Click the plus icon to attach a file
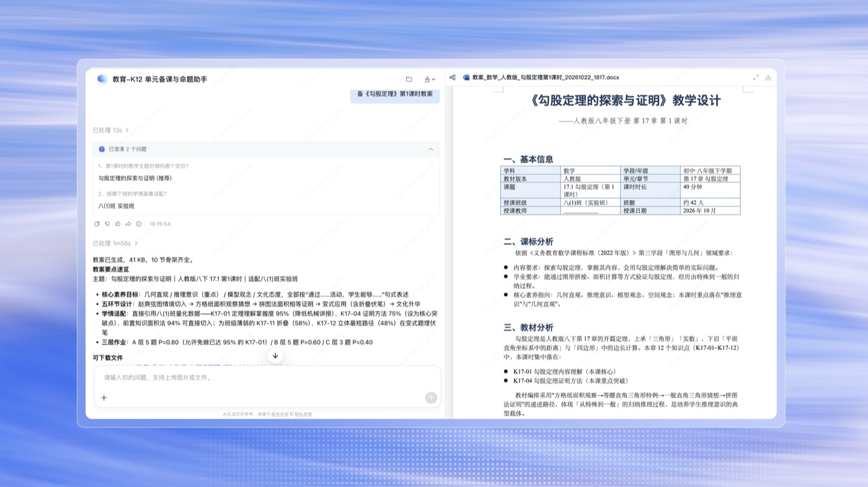 coord(104,398)
